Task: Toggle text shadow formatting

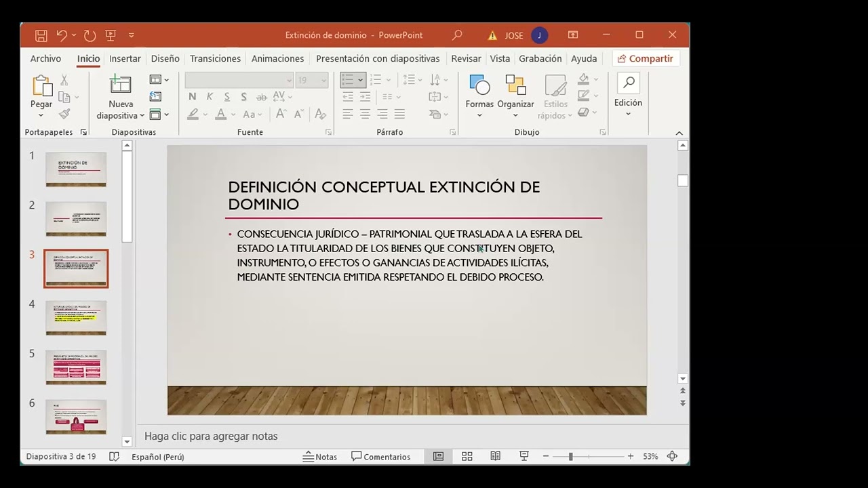Action: pos(244,97)
